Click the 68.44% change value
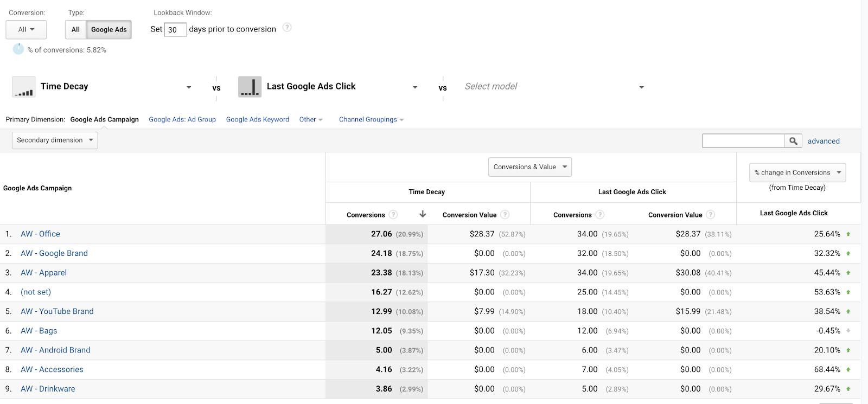The width and height of the screenshot is (868, 404). [x=827, y=370]
